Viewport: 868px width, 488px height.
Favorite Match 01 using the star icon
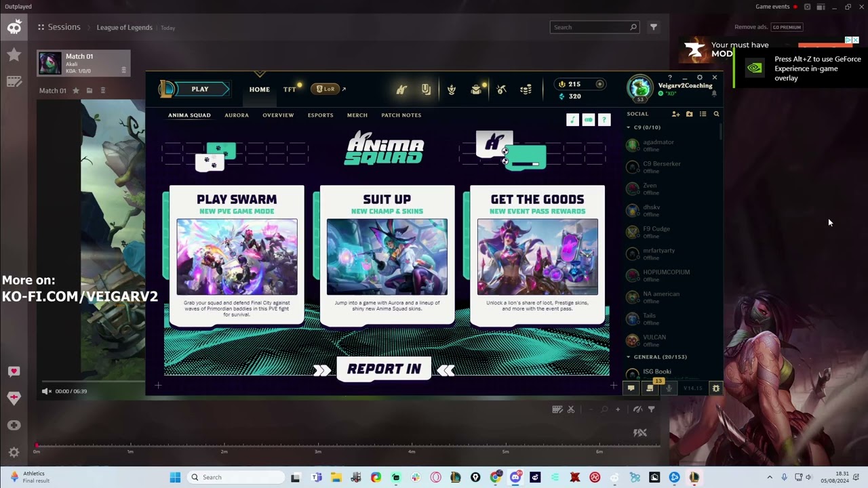click(76, 90)
